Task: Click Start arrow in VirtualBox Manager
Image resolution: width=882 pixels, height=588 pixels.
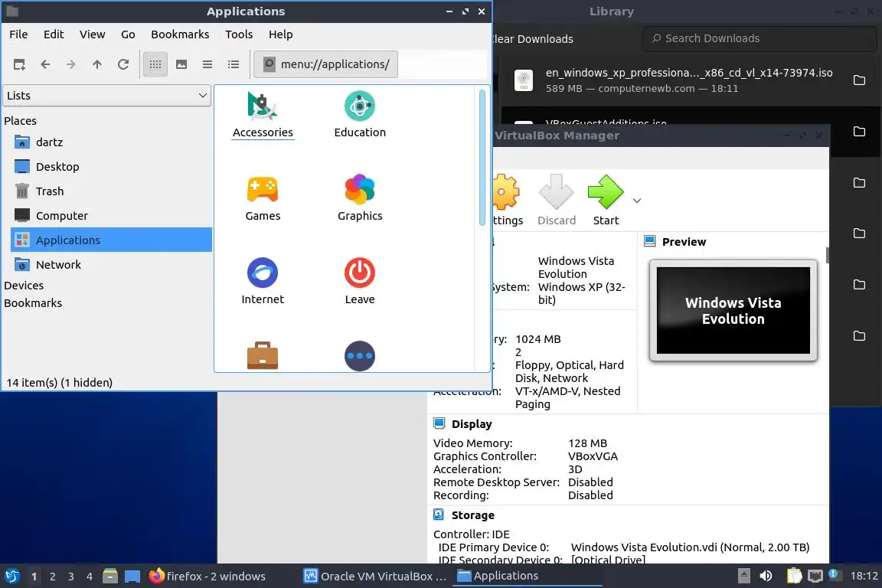Action: [606, 200]
